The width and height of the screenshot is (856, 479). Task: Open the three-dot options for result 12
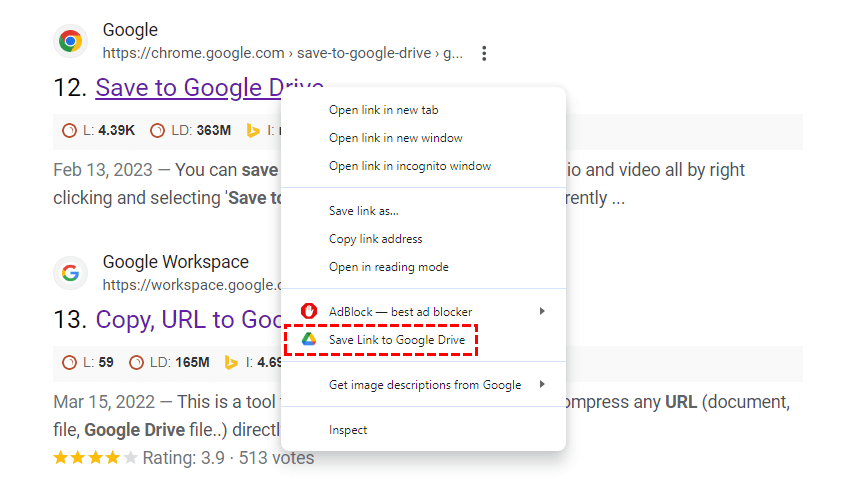pyautogui.click(x=484, y=54)
